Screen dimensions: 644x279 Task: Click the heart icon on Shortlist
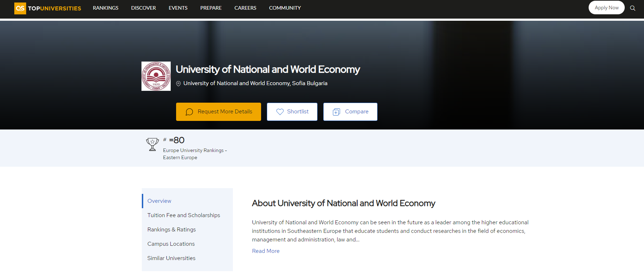coord(280,112)
